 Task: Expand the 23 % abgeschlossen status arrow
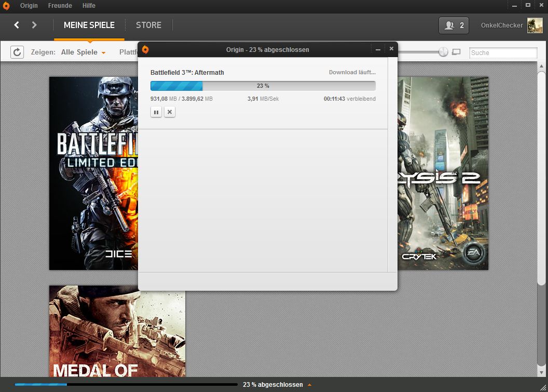[x=309, y=385]
